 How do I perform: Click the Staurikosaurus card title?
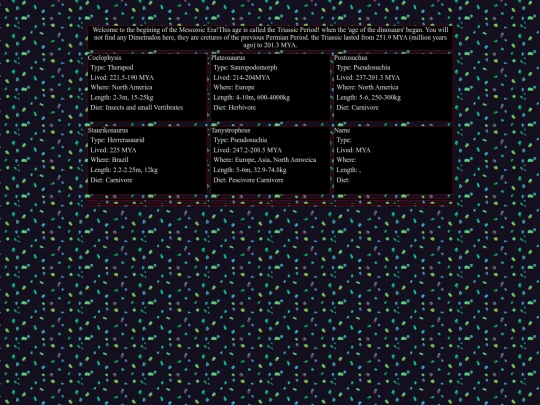[108, 130]
